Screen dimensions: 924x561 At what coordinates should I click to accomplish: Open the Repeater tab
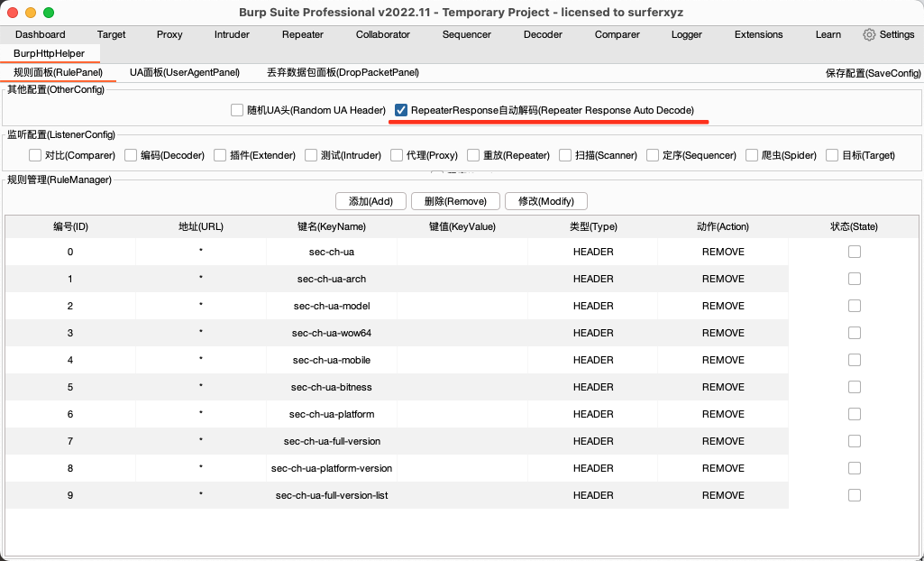pos(303,35)
